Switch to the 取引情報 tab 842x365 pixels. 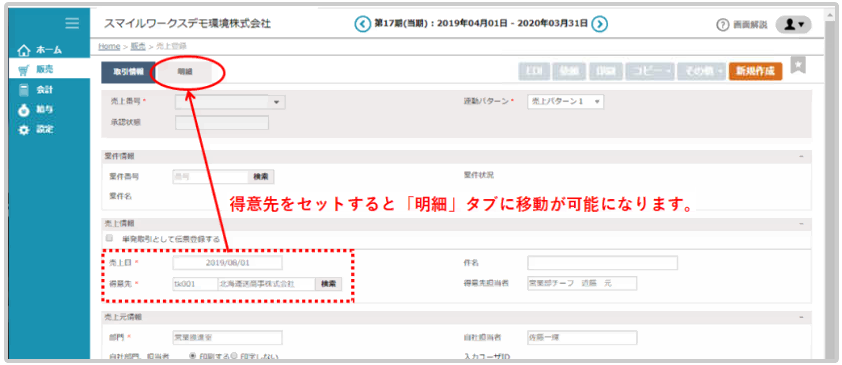(x=128, y=72)
